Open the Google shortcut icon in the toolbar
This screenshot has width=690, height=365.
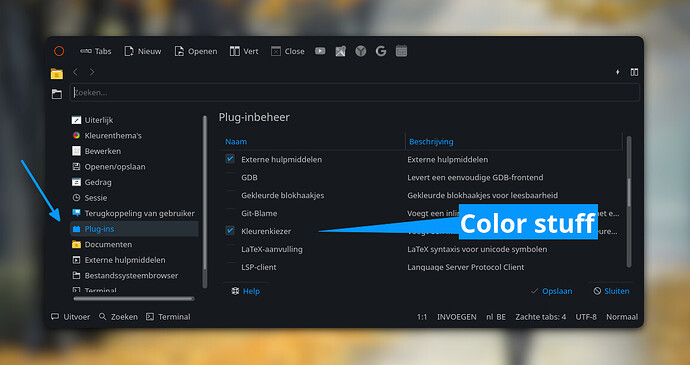(381, 51)
